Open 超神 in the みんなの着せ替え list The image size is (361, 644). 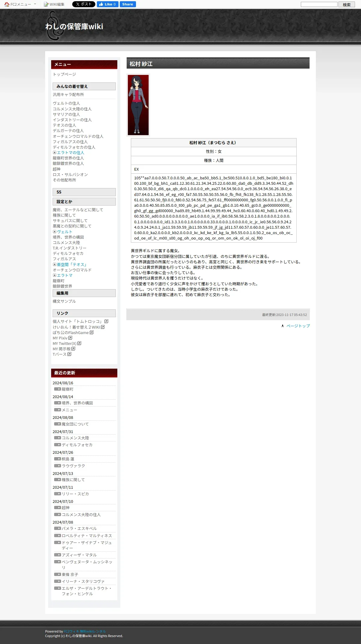click(57, 169)
